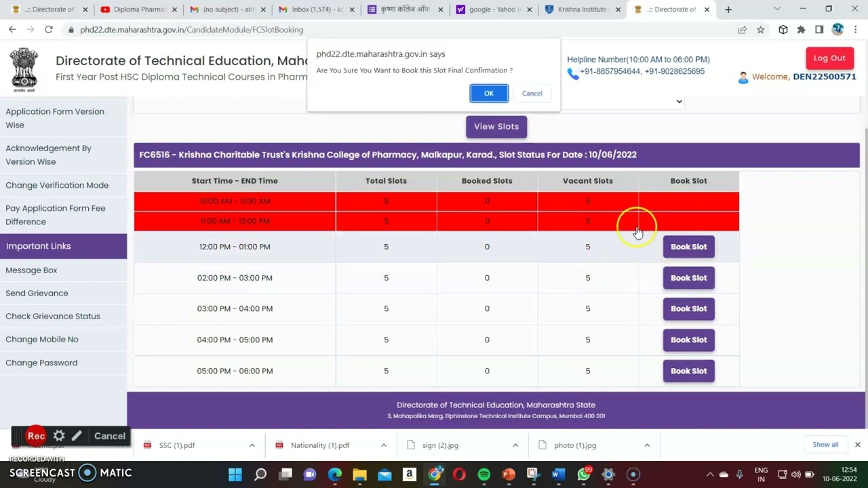Screen dimensions: 868x488
Task: Expand options for photo (1).jpg download
Action: point(647,445)
